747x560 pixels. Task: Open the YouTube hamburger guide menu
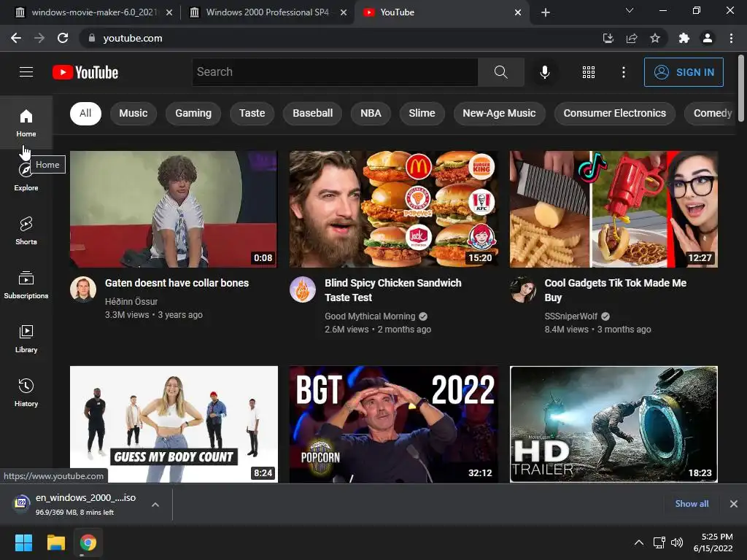tap(26, 72)
